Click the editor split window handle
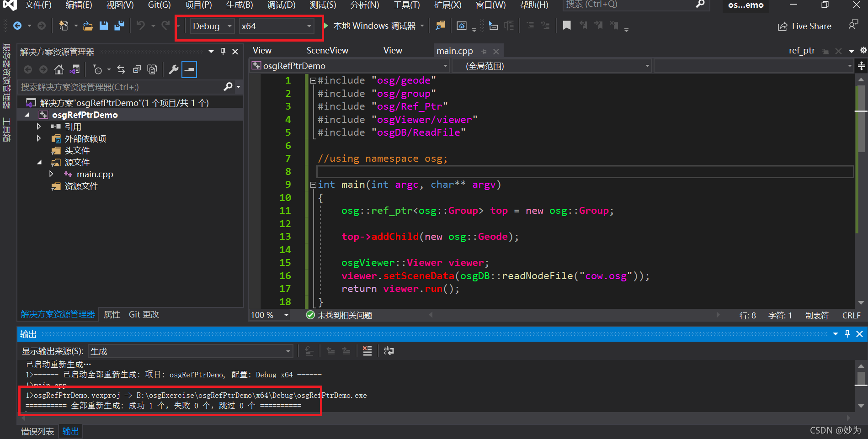Screen dimensions: 868x439 coord(862,66)
